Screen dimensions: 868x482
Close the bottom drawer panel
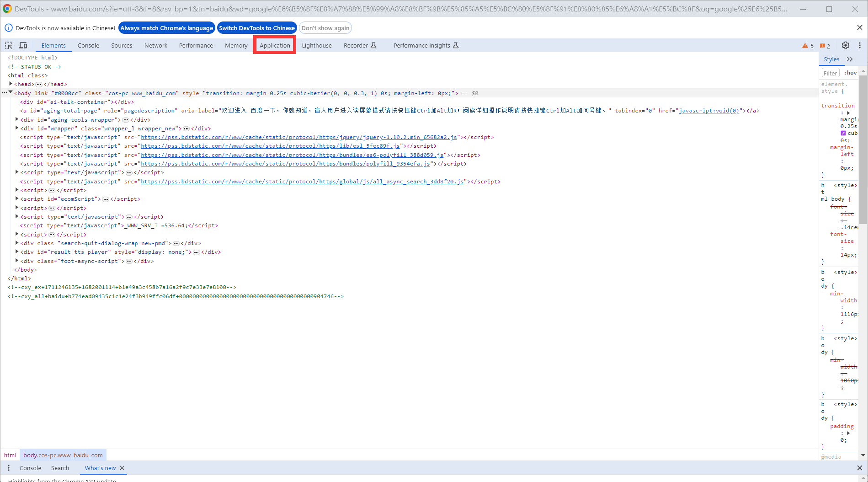tap(859, 468)
